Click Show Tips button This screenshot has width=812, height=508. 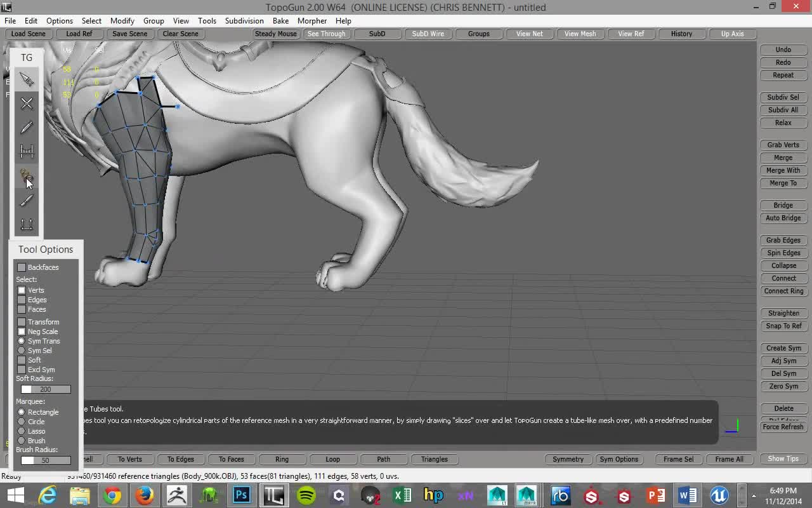click(783, 458)
